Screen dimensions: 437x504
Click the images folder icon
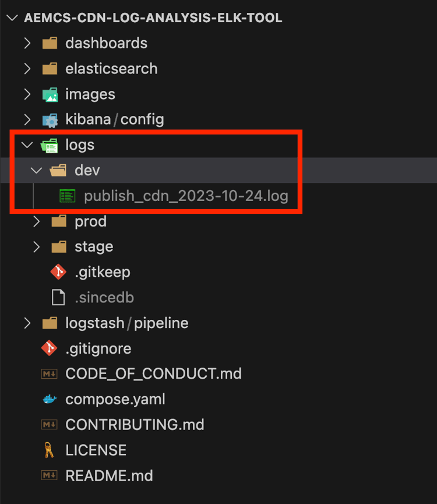pos(50,94)
